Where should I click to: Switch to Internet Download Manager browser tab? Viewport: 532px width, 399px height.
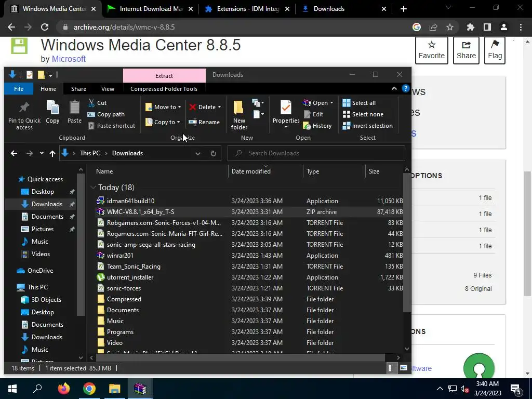point(150,9)
